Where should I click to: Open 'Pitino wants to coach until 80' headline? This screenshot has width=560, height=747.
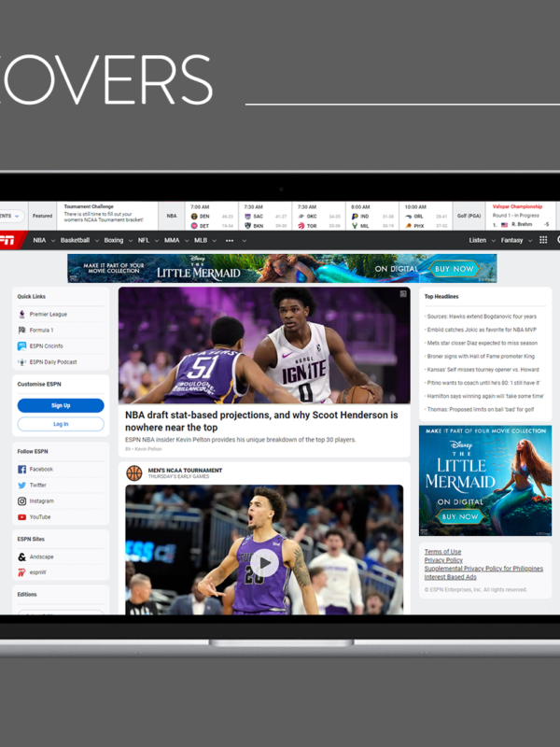[483, 383]
